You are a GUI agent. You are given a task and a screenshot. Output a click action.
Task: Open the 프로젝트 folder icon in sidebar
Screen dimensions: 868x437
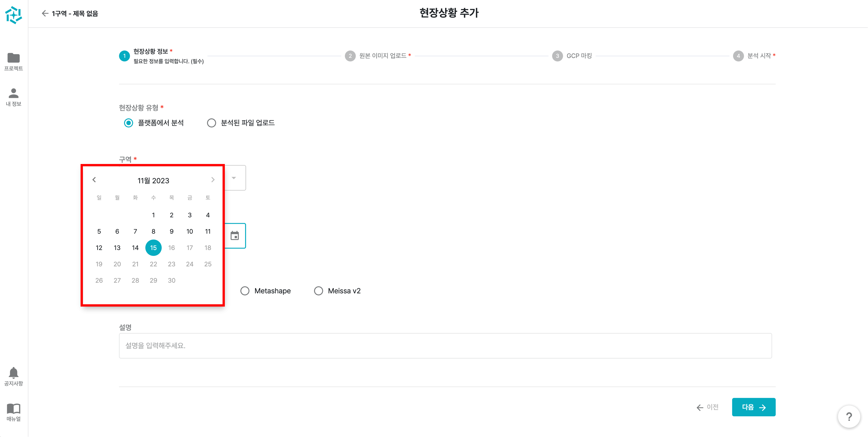pyautogui.click(x=13, y=58)
